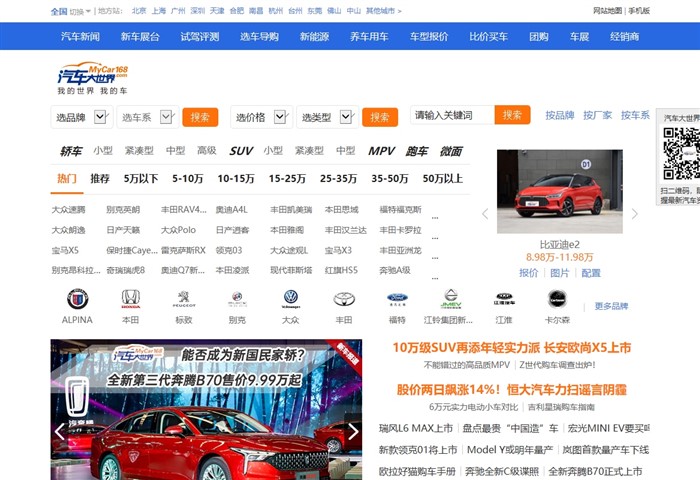The image size is (700, 480).
Task: Go to 经销商 navigation item
Action: point(625,36)
